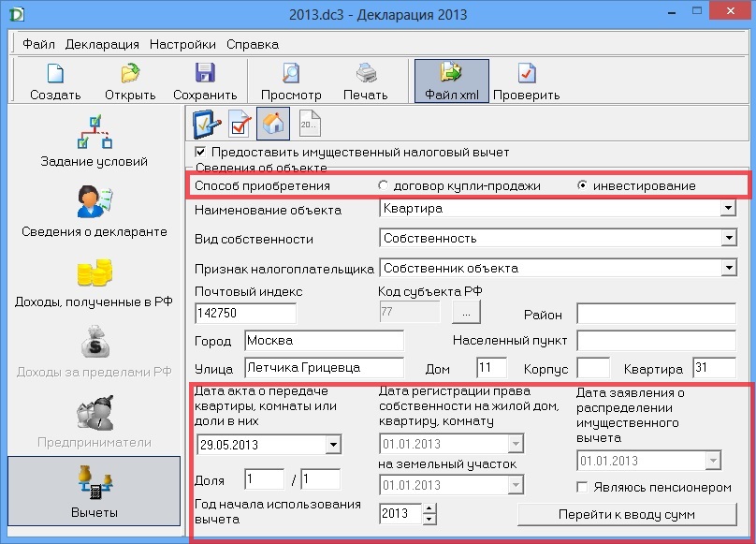The image size is (756, 544).
Task: Click the Доля denominator field
Action: (x=321, y=478)
